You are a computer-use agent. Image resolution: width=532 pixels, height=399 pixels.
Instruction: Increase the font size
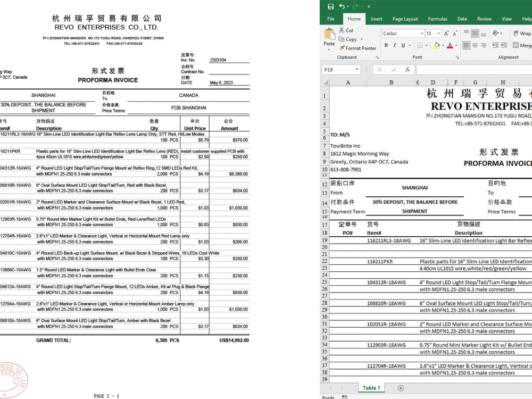tap(446, 33)
